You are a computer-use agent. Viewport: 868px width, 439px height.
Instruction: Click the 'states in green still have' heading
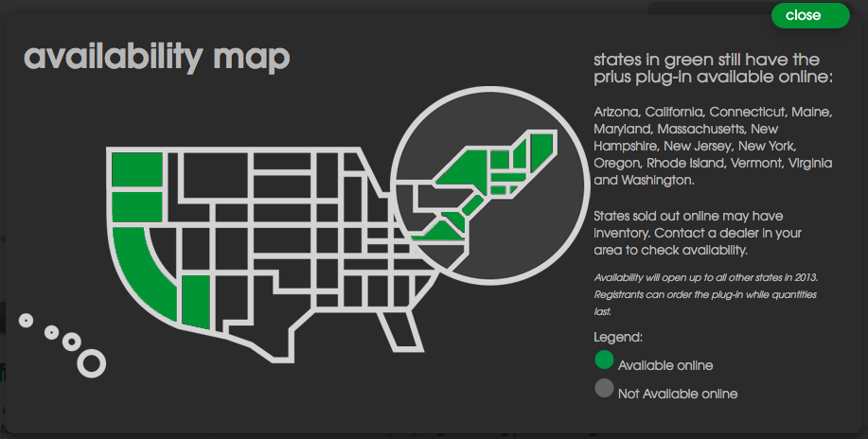point(713,68)
